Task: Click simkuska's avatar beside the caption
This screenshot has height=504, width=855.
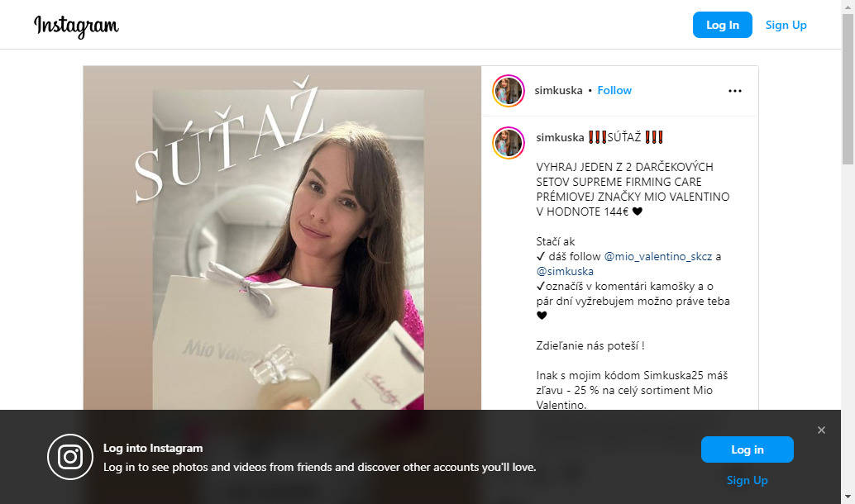Action: 509,143
